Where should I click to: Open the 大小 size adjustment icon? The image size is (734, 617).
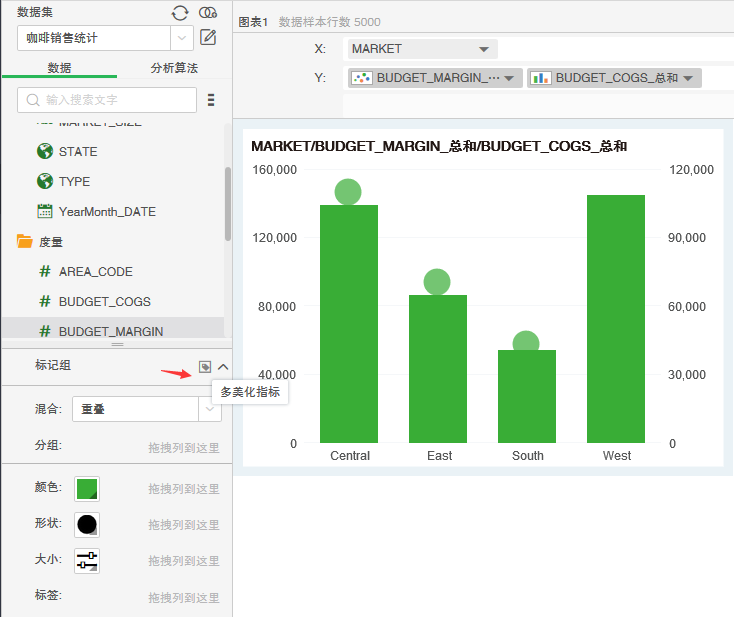(x=87, y=561)
